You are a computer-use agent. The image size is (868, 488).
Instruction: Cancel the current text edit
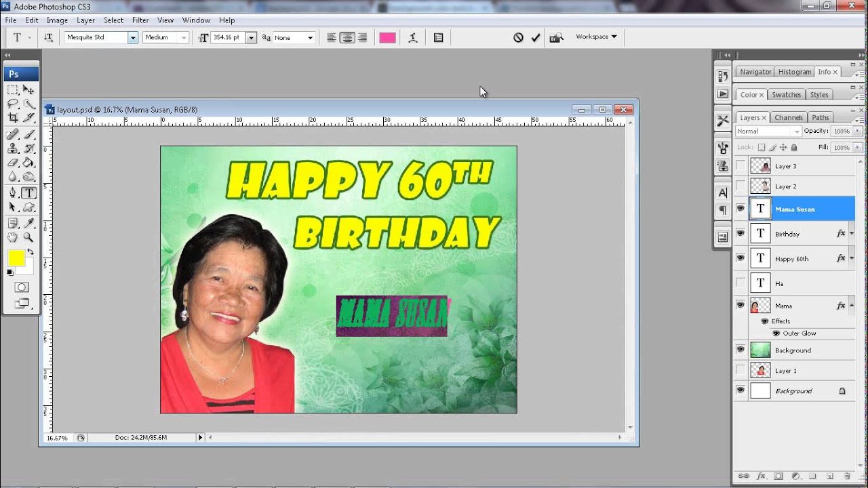518,38
